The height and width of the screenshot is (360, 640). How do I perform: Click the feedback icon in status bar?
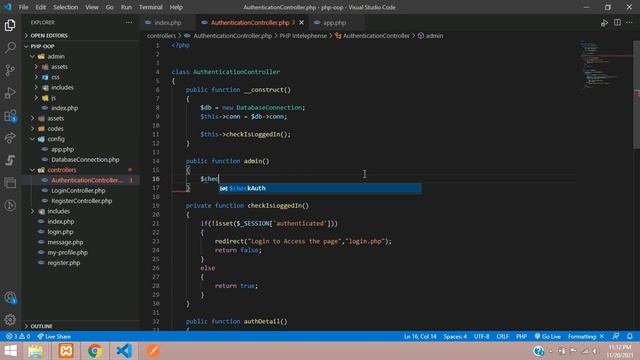[x=616, y=336]
